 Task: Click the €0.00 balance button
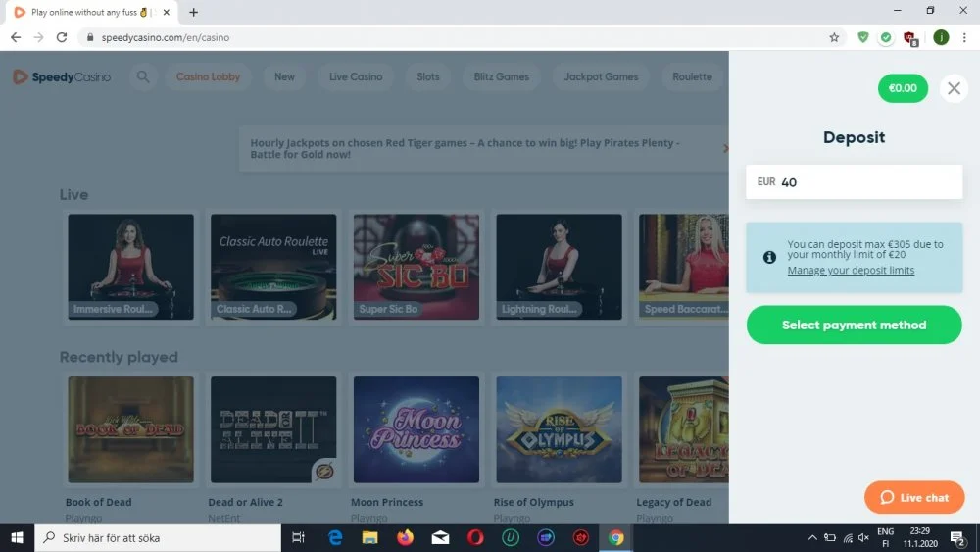click(x=903, y=88)
